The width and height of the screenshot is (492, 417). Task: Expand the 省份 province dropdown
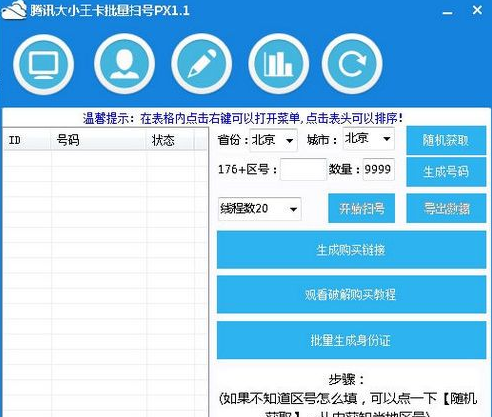point(273,140)
